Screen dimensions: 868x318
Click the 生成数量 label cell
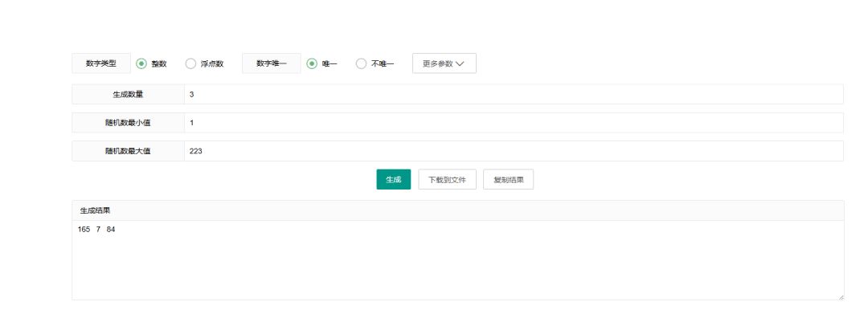coord(128,94)
